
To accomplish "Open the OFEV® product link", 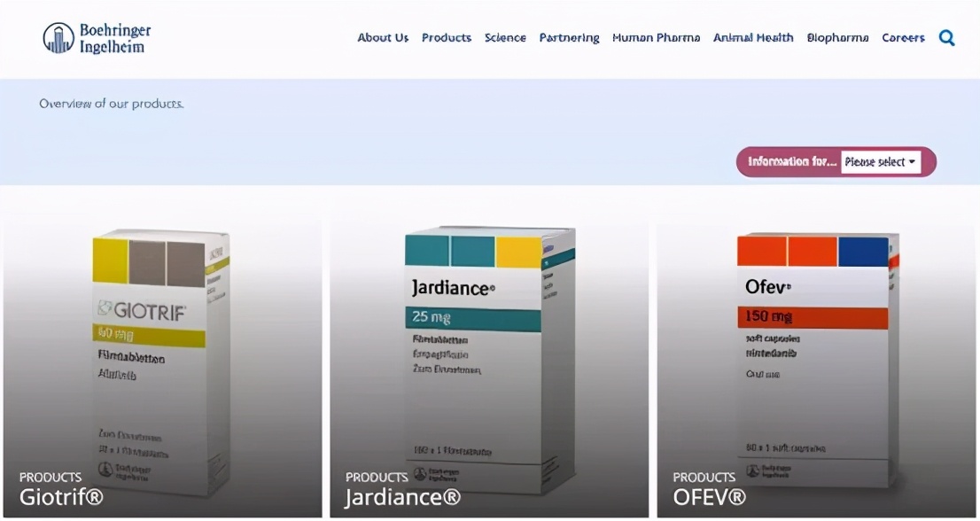I will tap(710, 497).
